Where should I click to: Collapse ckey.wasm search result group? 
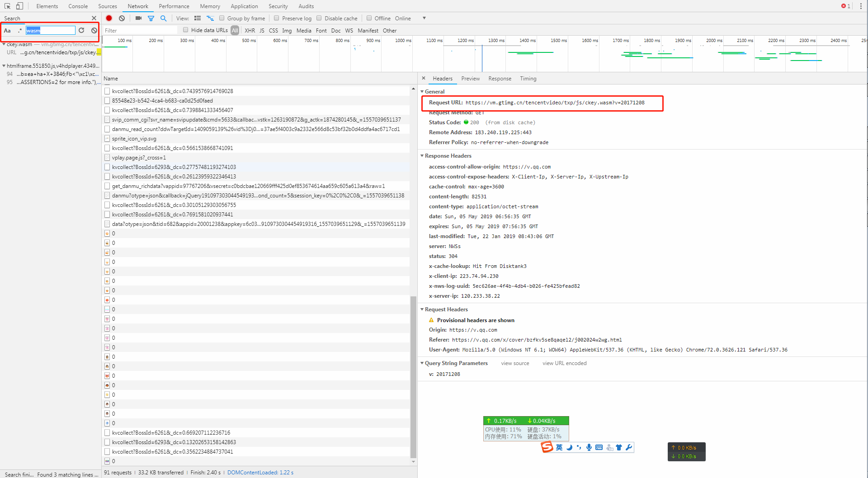pyautogui.click(x=4, y=44)
